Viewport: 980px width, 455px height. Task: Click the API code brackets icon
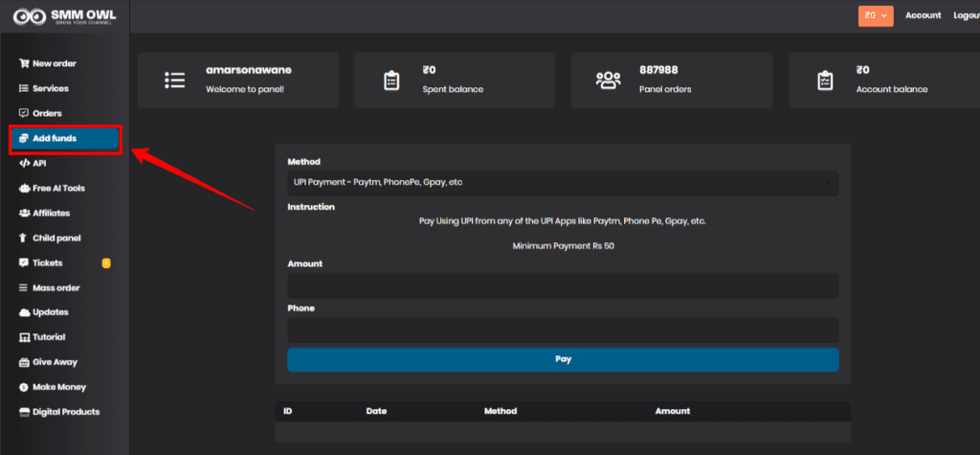(x=24, y=163)
